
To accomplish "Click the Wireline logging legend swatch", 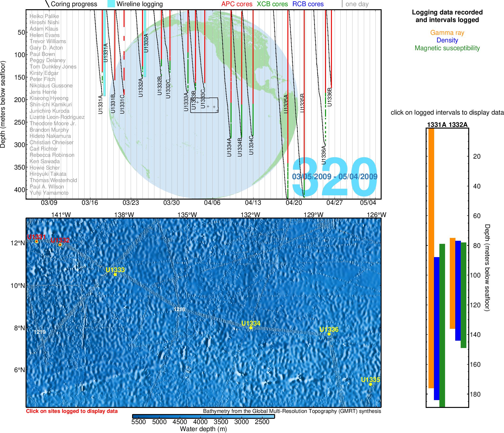I will tap(111, 4).
